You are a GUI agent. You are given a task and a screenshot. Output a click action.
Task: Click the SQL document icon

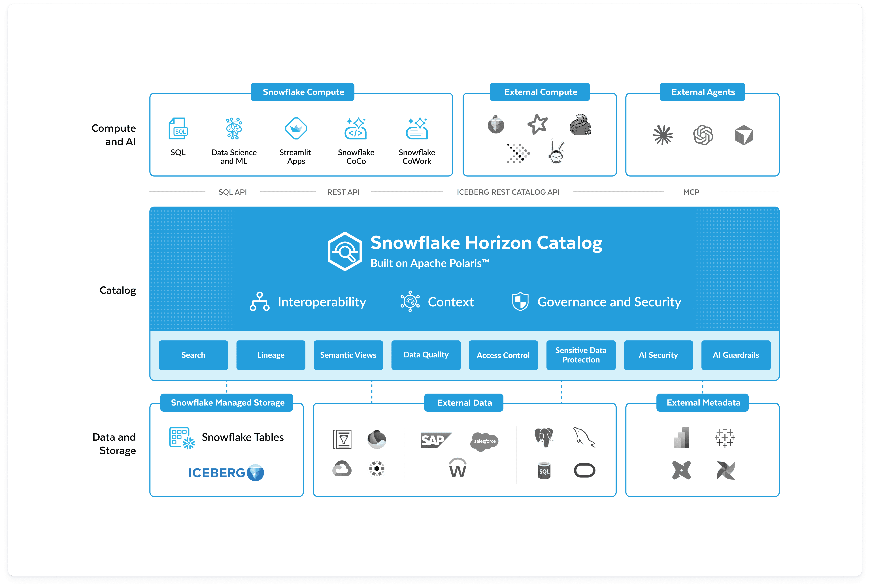tap(178, 128)
